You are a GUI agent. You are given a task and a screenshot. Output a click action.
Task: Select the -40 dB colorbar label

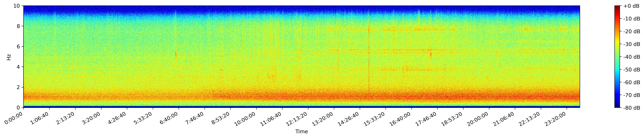pos(632,57)
